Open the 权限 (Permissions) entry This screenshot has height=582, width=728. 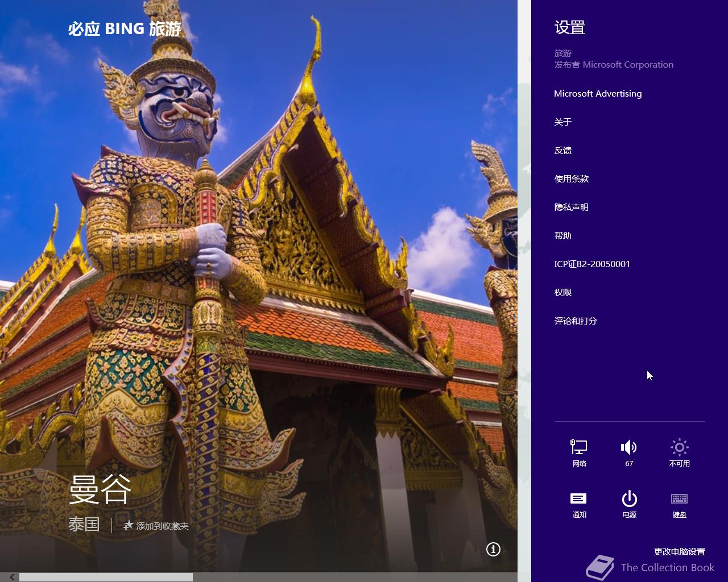tap(563, 292)
